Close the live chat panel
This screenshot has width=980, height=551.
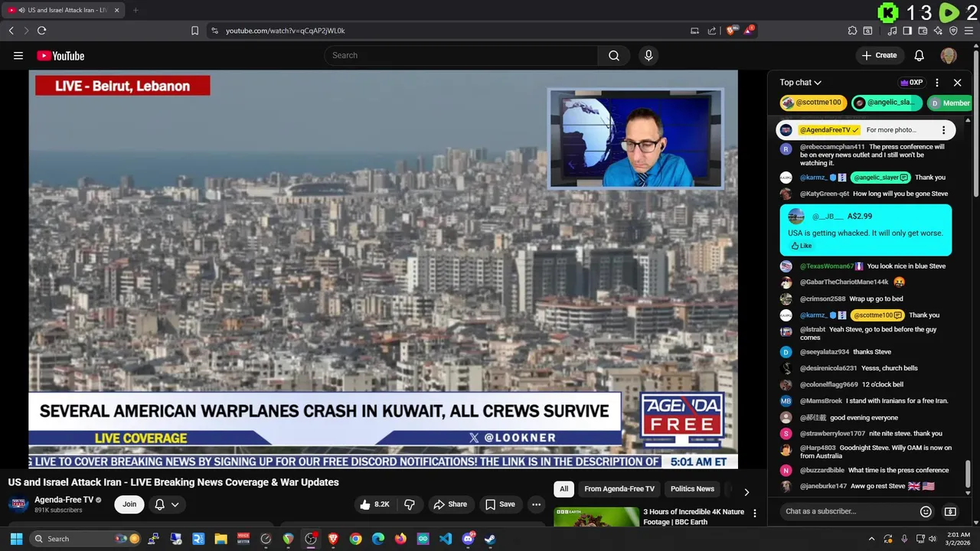click(957, 83)
